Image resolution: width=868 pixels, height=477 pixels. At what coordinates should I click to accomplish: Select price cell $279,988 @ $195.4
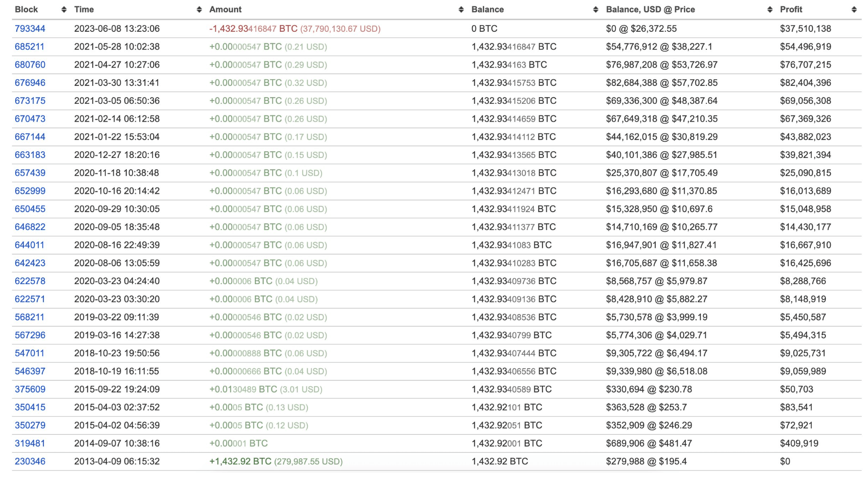coord(646,461)
